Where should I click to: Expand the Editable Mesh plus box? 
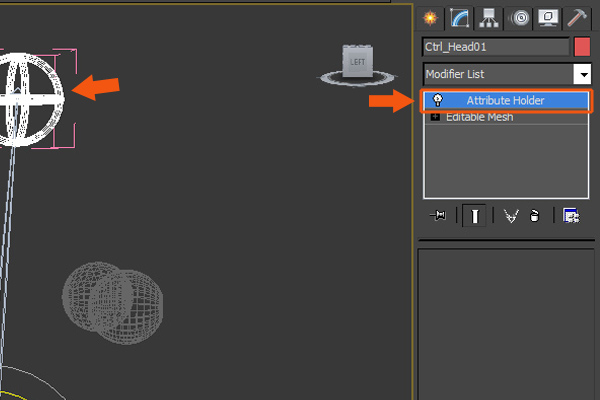435,117
